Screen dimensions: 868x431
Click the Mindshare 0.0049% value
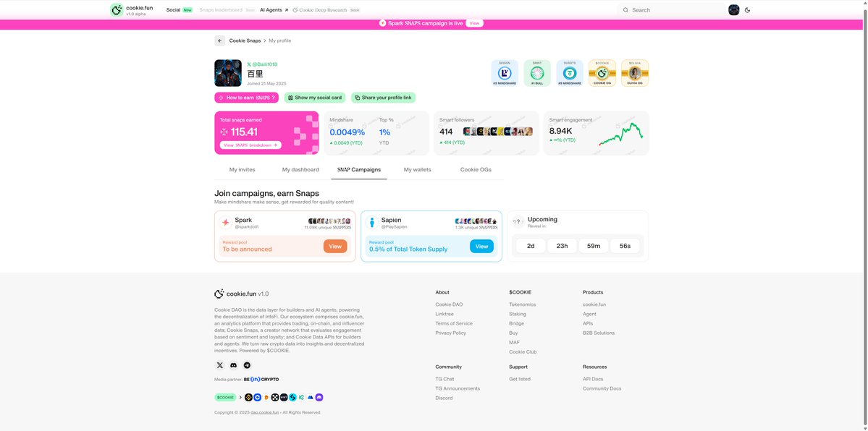347,132
